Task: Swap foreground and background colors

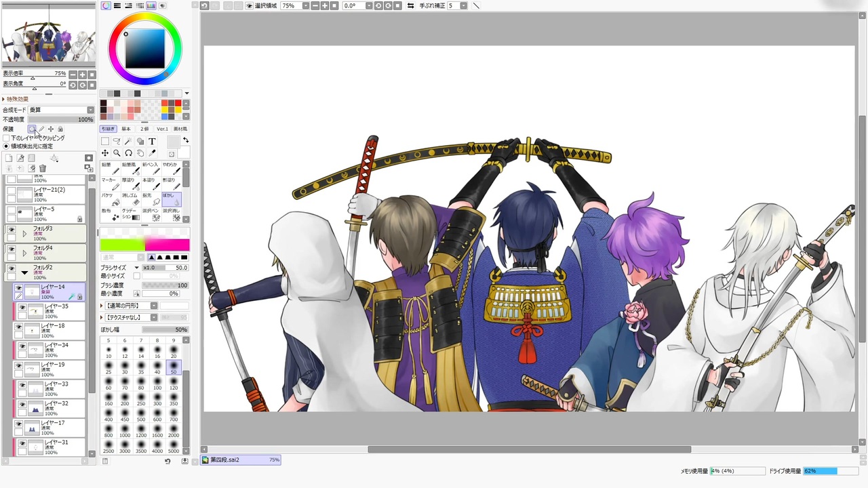Action: tap(186, 140)
